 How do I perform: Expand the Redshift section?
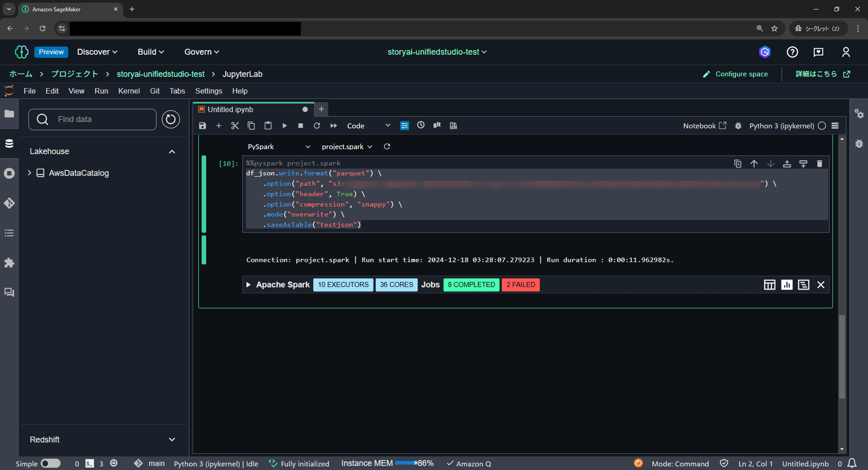click(x=172, y=439)
